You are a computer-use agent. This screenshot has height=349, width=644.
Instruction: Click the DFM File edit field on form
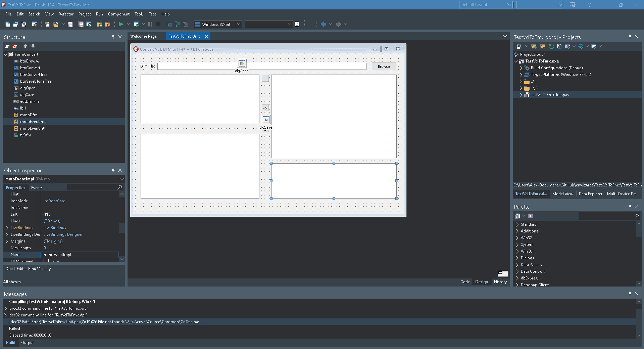pos(262,67)
